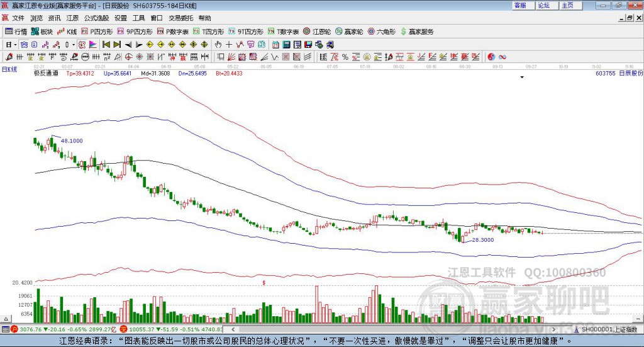Jump to first bar icon

[106, 45]
